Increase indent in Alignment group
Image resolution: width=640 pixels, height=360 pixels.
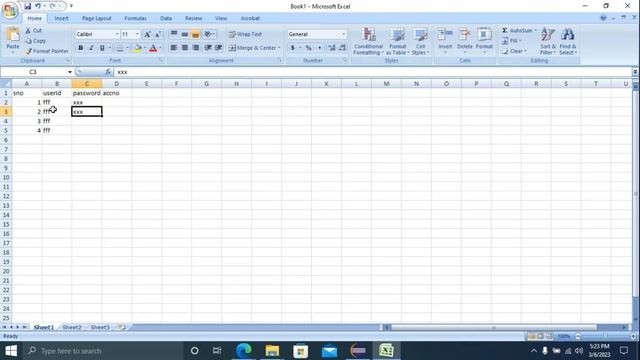pyautogui.click(x=219, y=48)
